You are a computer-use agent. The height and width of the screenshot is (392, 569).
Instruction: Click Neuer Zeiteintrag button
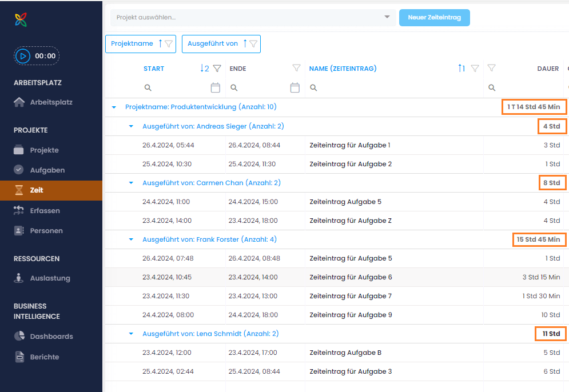(x=435, y=17)
